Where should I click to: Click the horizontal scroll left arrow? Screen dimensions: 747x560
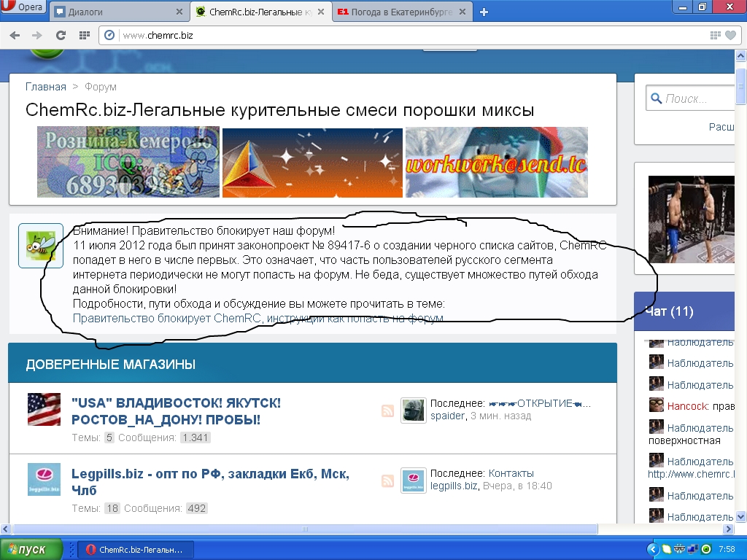click(x=5, y=529)
